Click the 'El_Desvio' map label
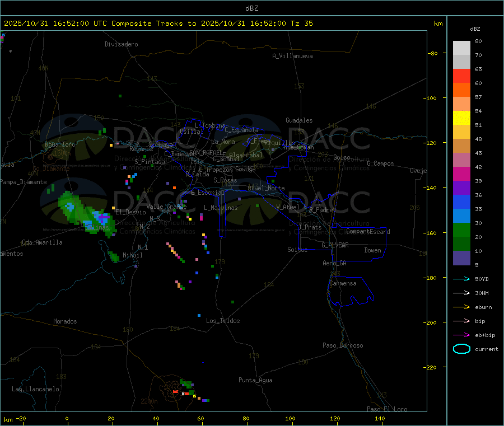 click(131, 212)
